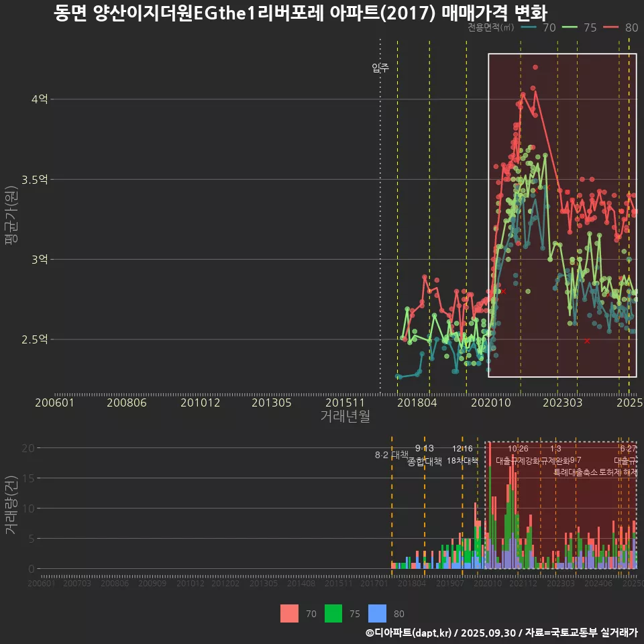Click the 입주 move-in marker label

[x=380, y=68]
